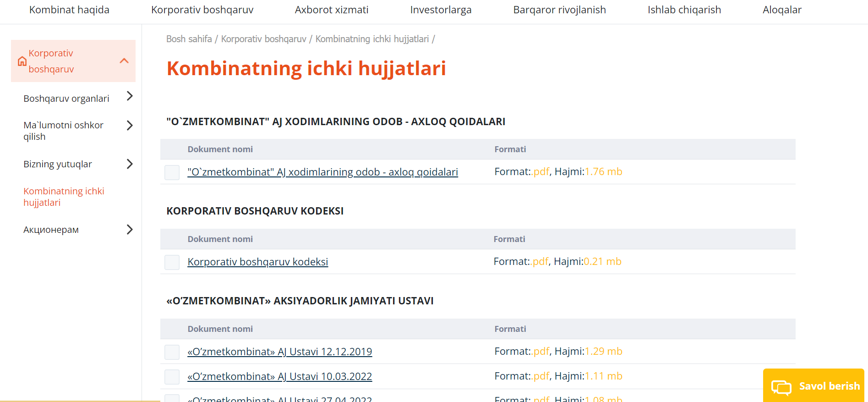This screenshot has width=868, height=402.
Task: Open Korporativ boshqaruv kodeksi document link
Action: point(258,262)
